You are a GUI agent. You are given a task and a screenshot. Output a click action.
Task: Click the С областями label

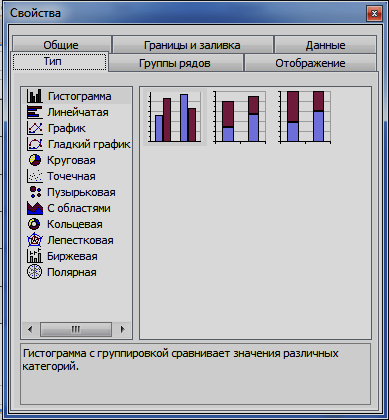pos(79,208)
